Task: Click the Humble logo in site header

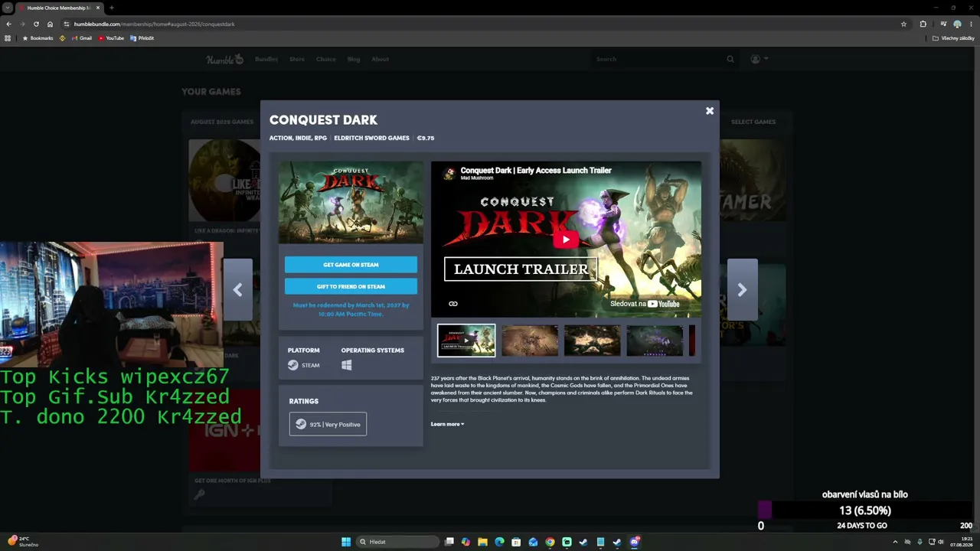Action: (x=224, y=59)
